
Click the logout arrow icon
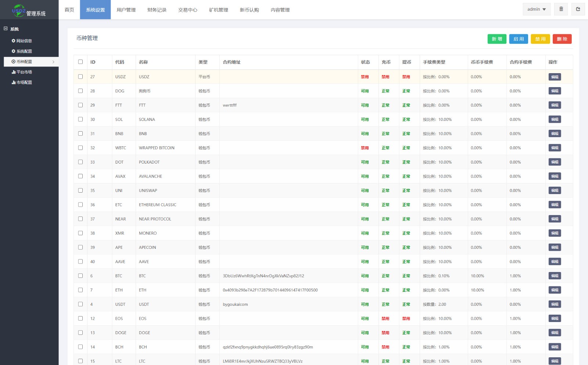click(x=578, y=9)
